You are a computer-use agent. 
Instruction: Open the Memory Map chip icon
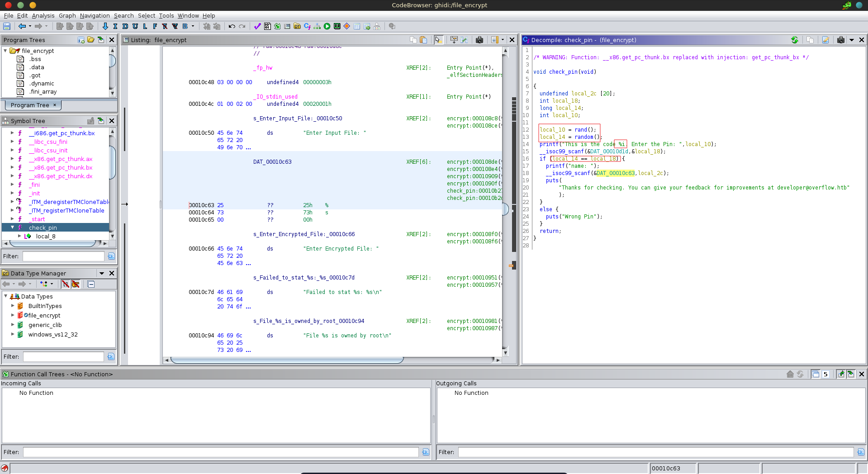(337, 26)
